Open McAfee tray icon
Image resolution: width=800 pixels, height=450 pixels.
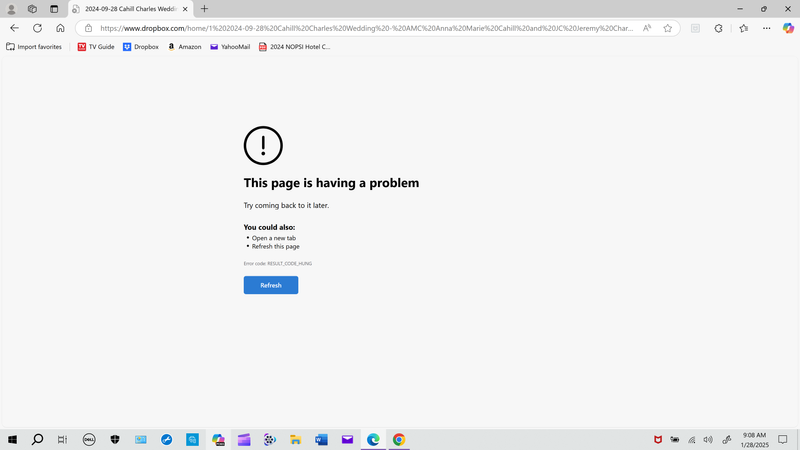coord(658,439)
